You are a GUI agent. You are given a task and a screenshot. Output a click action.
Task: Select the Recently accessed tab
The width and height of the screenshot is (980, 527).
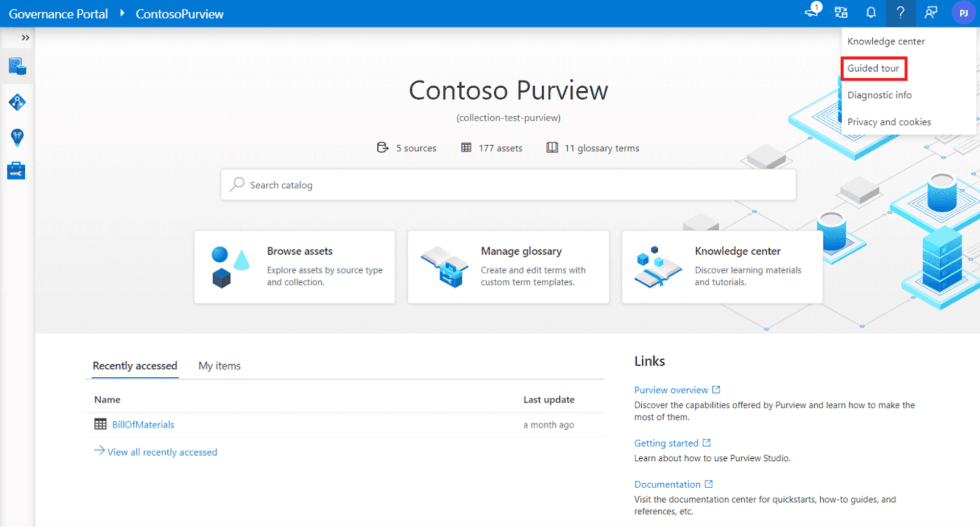(x=134, y=366)
